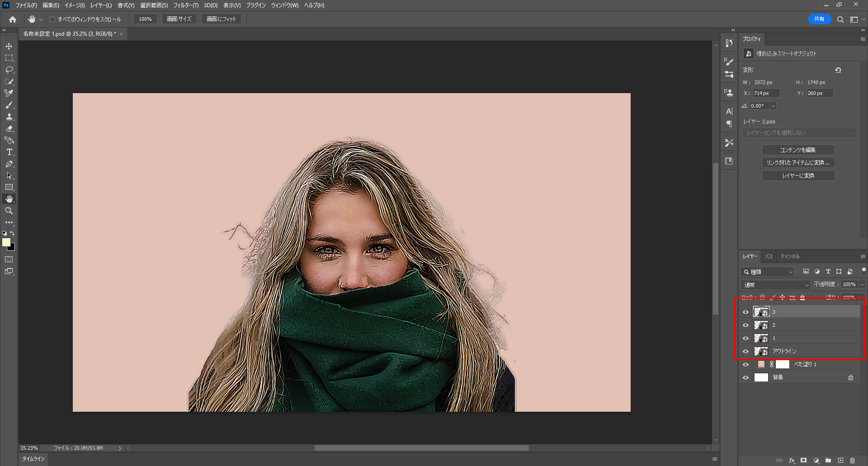Click the コンテンツを編集 button

pos(798,150)
